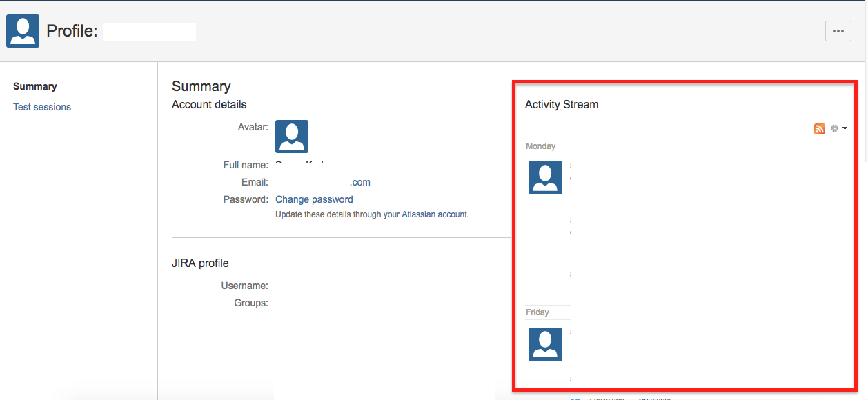Open the Test sessions sidebar tab

coord(42,107)
